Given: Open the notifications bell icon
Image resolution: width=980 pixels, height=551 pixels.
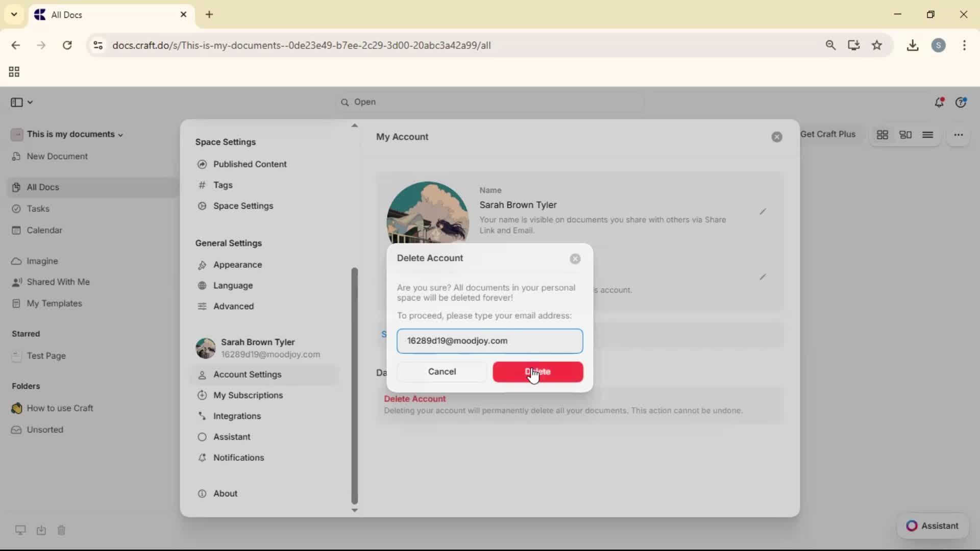Looking at the screenshot, I should 939,102.
